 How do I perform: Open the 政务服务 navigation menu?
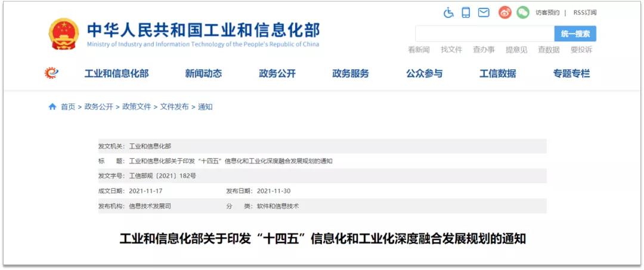351,73
